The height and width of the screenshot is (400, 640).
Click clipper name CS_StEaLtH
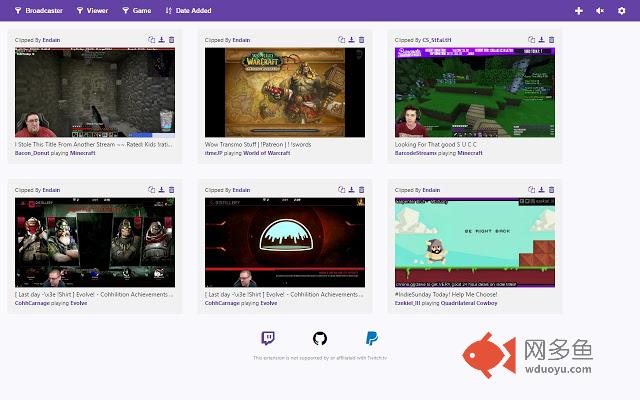(x=437, y=40)
